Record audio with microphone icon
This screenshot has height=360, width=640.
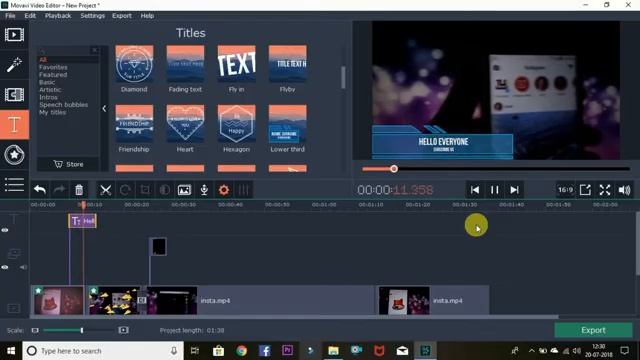tap(204, 190)
